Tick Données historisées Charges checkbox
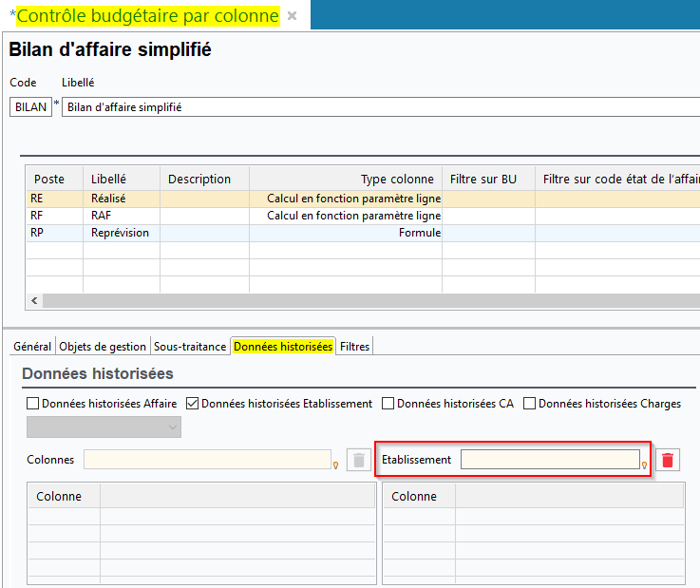The image size is (700, 588). point(529,404)
